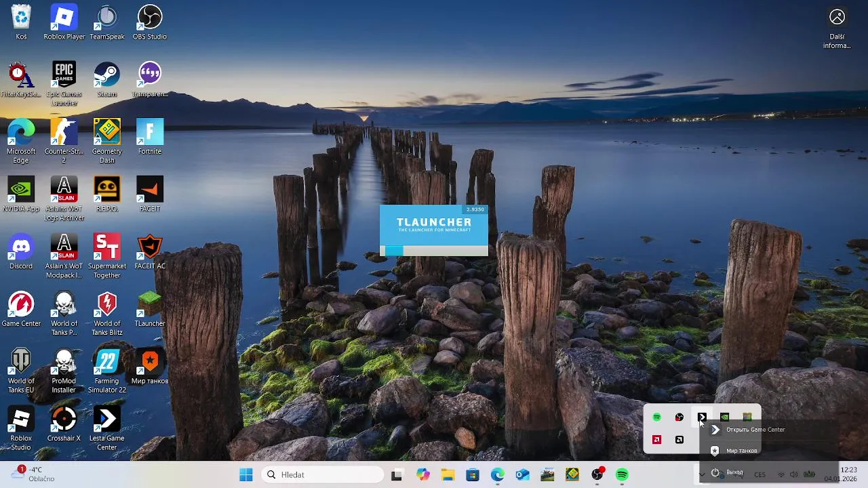Select the Epic Games Launcher shortcut

click(x=64, y=84)
